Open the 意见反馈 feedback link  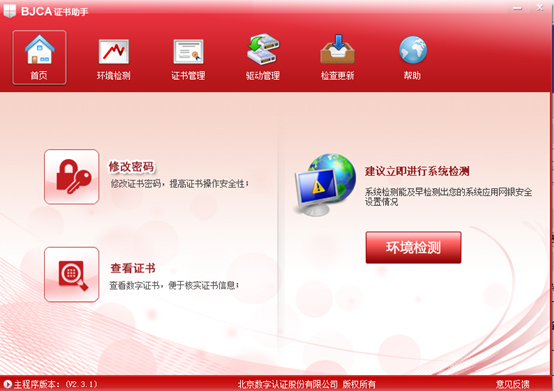[x=512, y=384]
